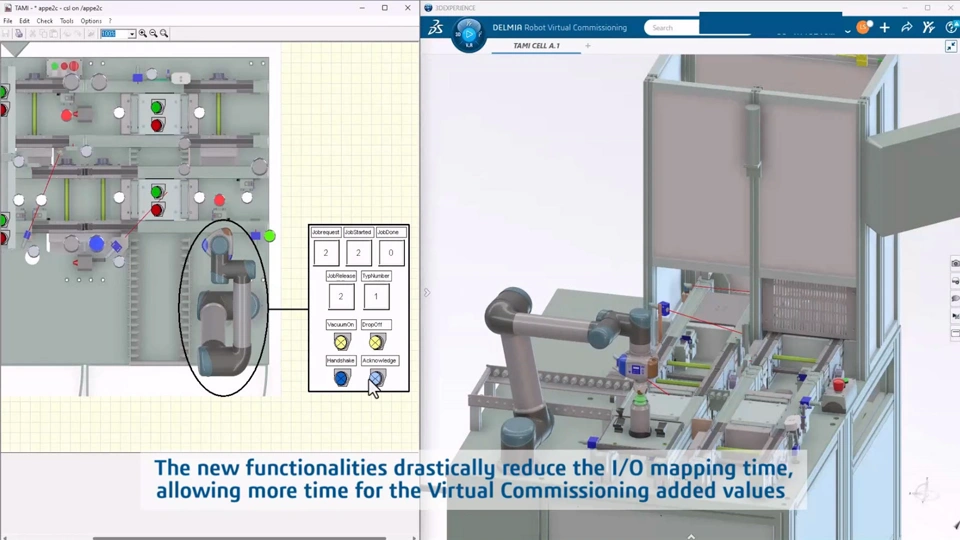Image resolution: width=960 pixels, height=540 pixels.
Task: Click the JobDone label
Action: (391, 232)
